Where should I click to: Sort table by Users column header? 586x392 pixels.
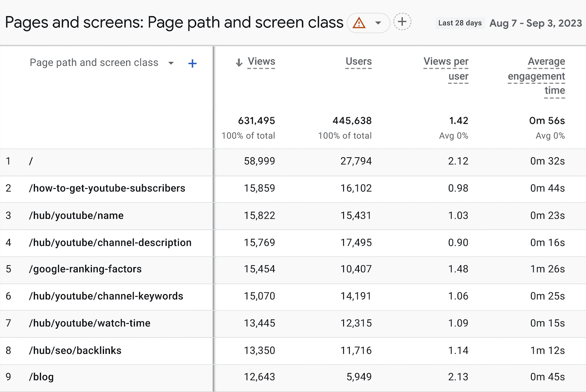coord(358,62)
